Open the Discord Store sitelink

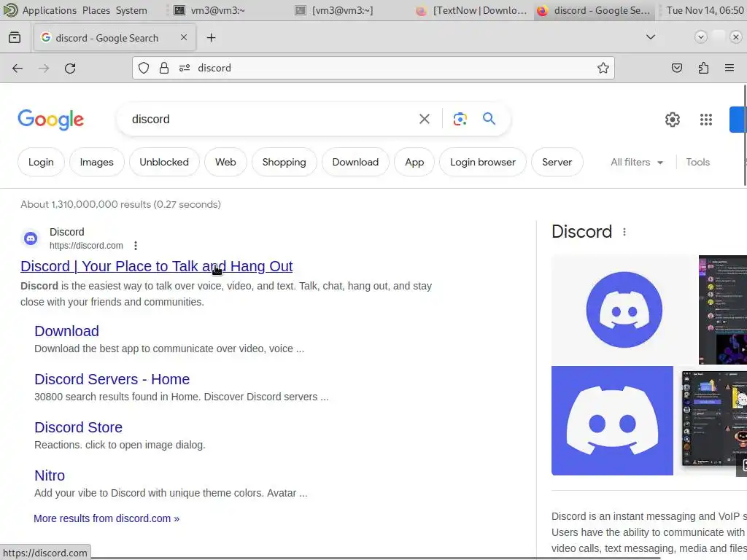coord(78,427)
